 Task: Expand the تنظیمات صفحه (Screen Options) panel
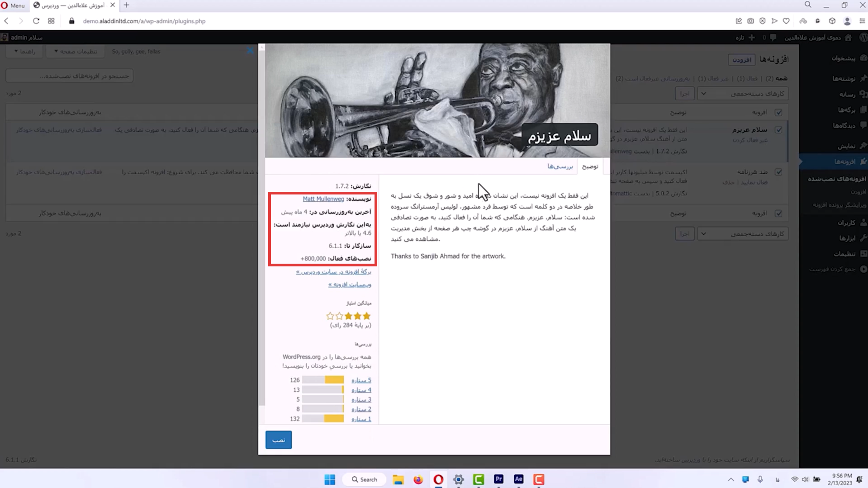(x=76, y=52)
